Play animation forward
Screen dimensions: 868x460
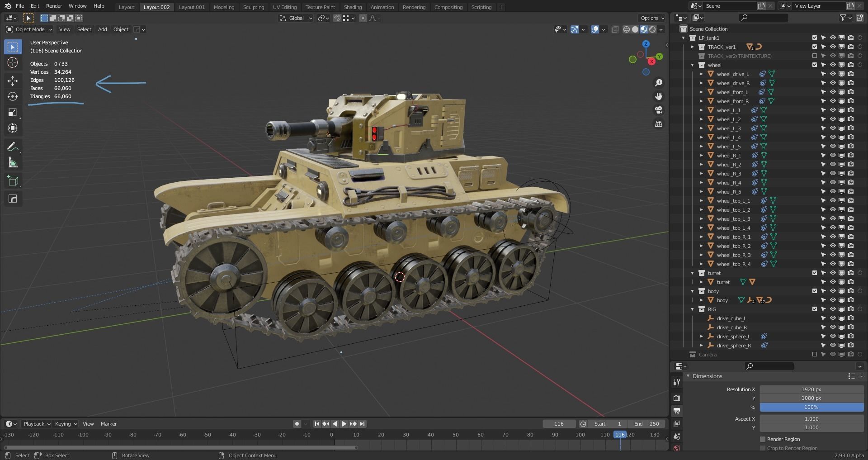[x=344, y=424]
